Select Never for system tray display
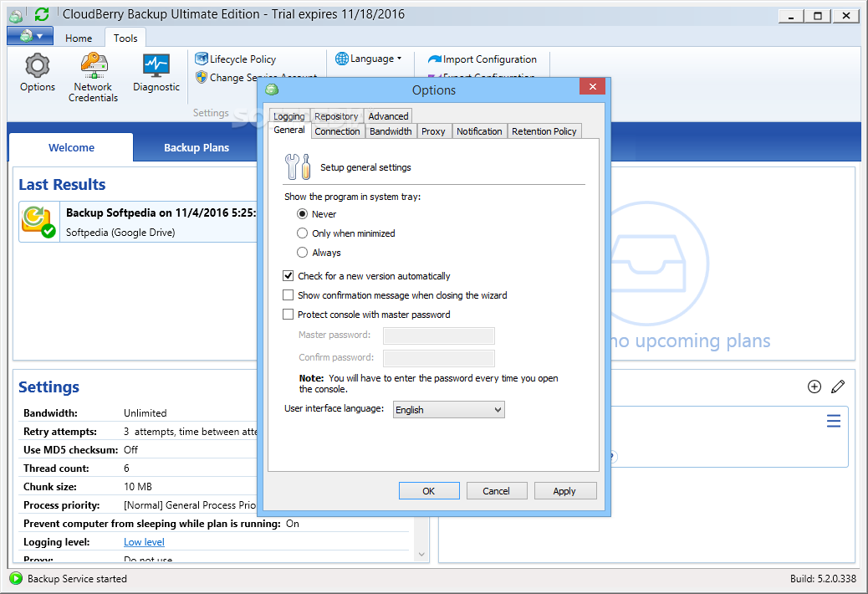Screen dimensions: 868x594 pos(302,213)
